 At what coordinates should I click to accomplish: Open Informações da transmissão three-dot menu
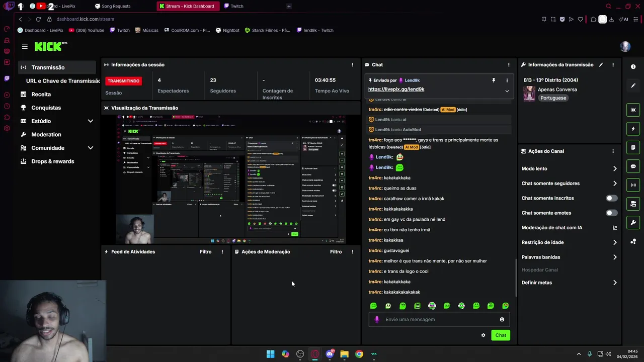coord(613,65)
